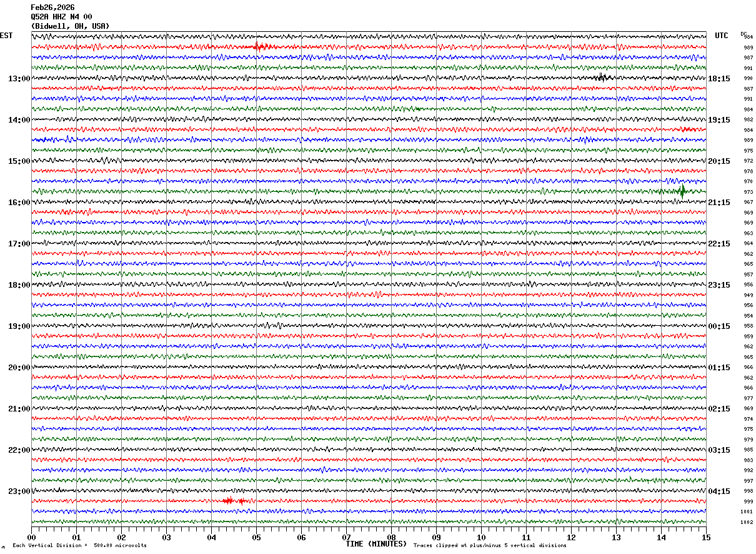This screenshot has height=554, width=756.
Task: Select the 13:00 EST time marker
Action: click(x=19, y=79)
